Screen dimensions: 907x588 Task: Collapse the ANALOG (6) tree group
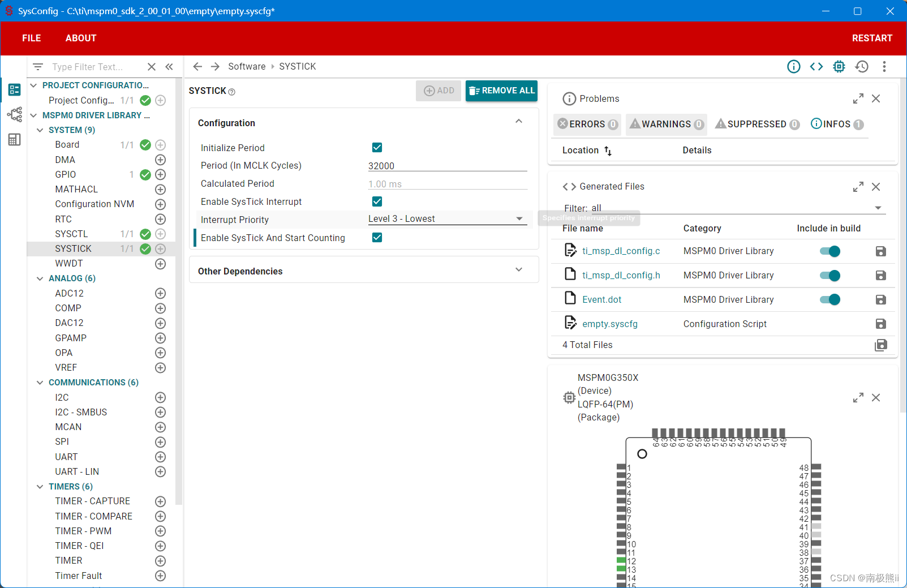click(40, 278)
